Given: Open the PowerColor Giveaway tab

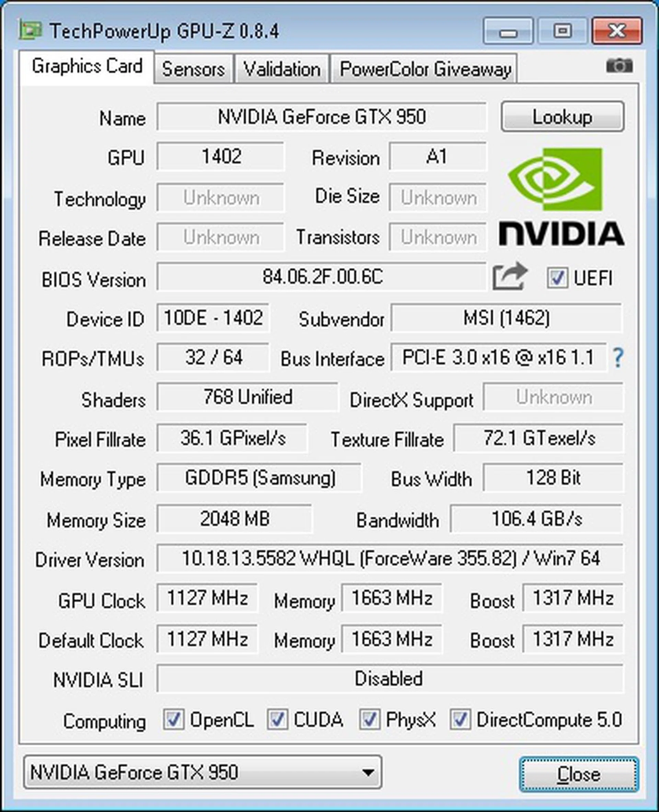Looking at the screenshot, I should tap(424, 69).
